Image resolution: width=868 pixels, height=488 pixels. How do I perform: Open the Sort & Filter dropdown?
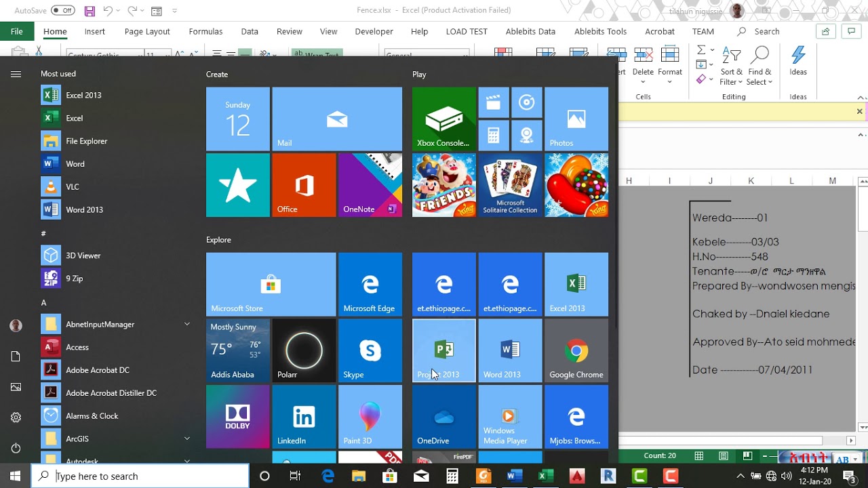pyautogui.click(x=732, y=66)
